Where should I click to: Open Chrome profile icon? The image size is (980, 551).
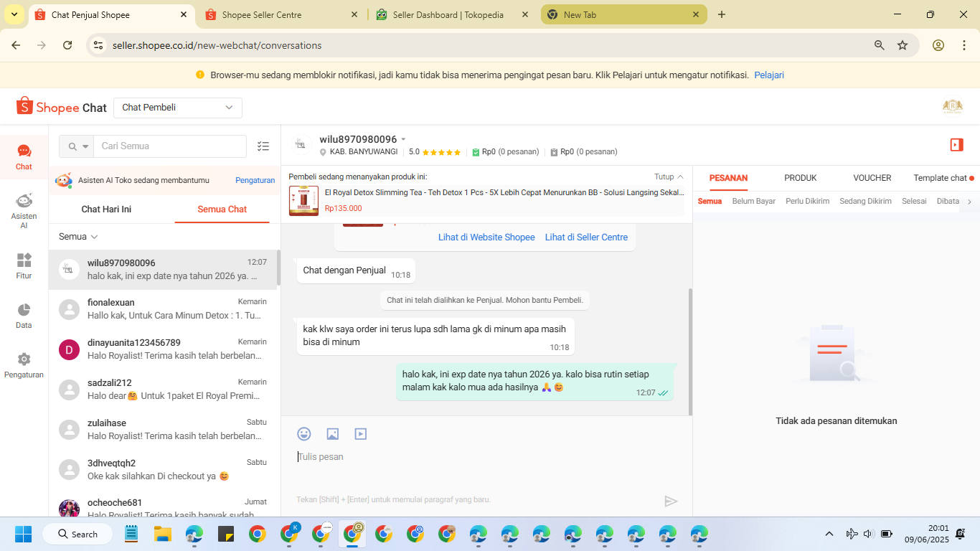(938, 45)
